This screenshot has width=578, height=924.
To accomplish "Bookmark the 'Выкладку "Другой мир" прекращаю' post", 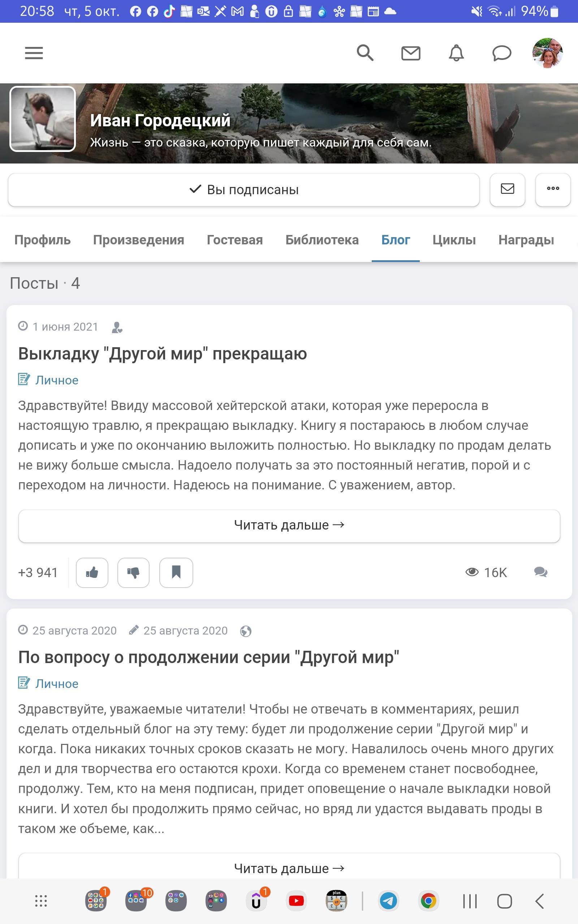I will pos(176,572).
